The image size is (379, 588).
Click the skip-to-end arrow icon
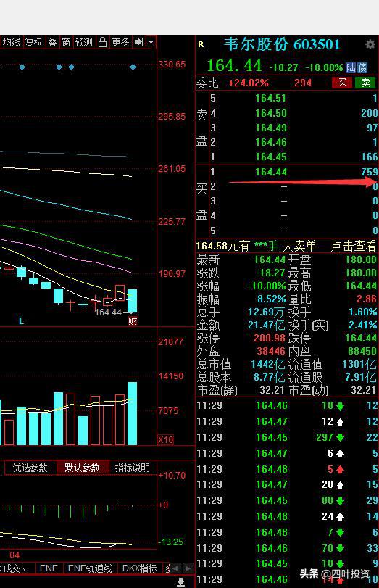click(139, 42)
